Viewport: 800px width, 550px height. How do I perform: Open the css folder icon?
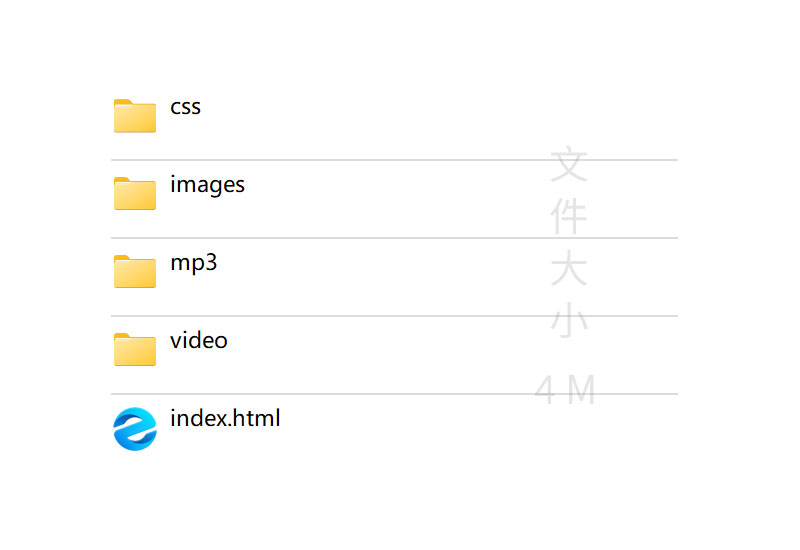(x=135, y=116)
